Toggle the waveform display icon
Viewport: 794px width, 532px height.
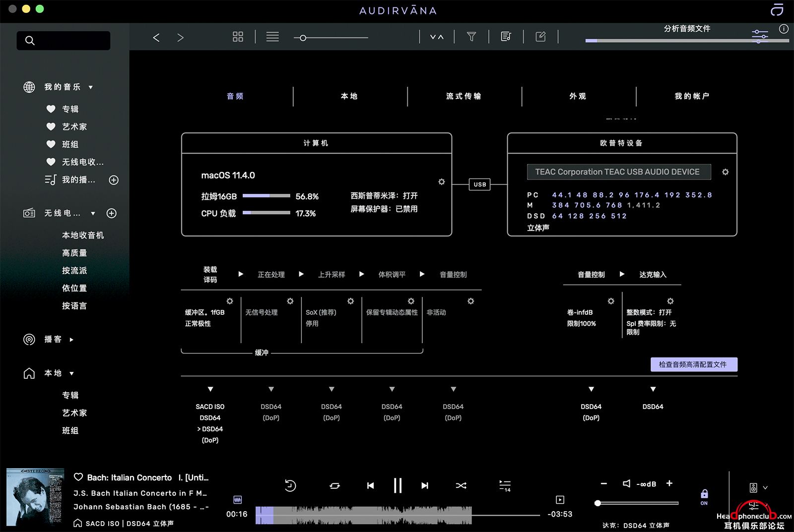point(238,500)
